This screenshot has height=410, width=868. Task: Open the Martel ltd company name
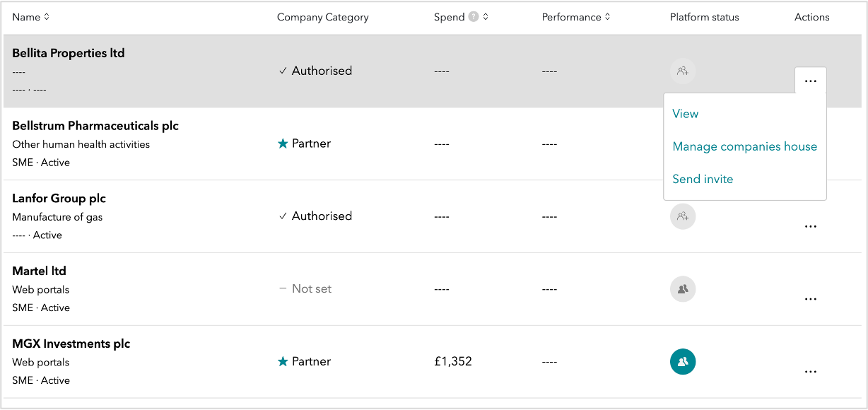[x=40, y=271]
